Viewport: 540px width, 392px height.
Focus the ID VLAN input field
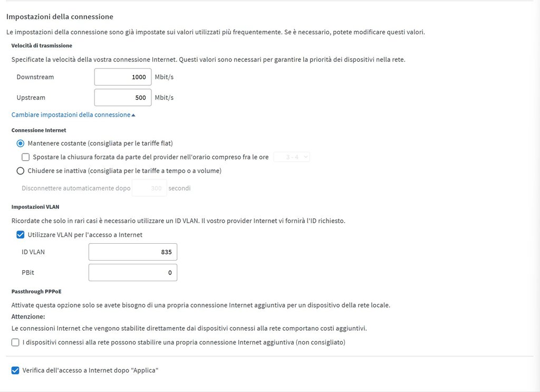tap(132, 252)
